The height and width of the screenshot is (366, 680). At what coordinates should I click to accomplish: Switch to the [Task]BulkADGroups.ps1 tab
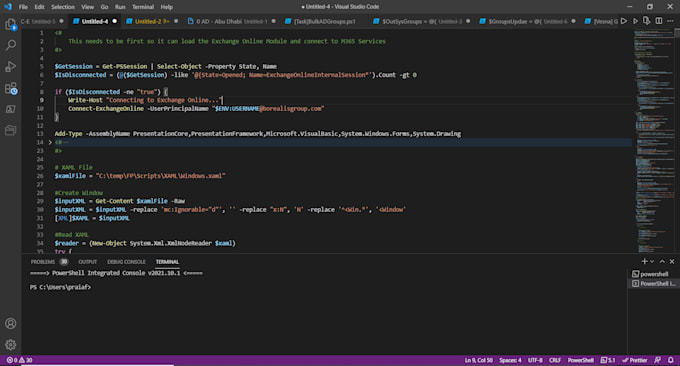(324, 21)
